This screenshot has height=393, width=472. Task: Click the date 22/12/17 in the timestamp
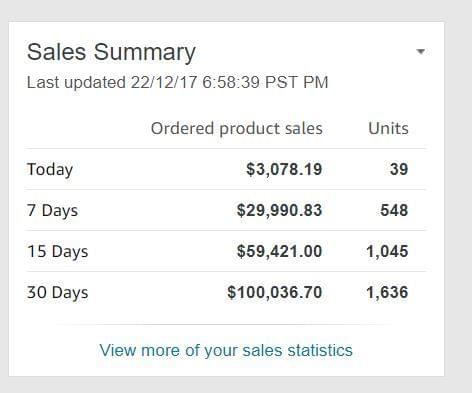[x=163, y=82]
